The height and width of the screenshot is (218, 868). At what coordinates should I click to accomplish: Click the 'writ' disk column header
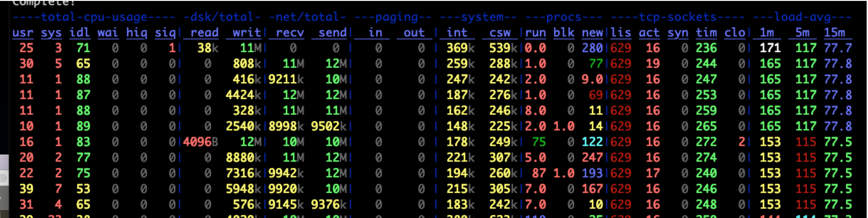[x=247, y=33]
